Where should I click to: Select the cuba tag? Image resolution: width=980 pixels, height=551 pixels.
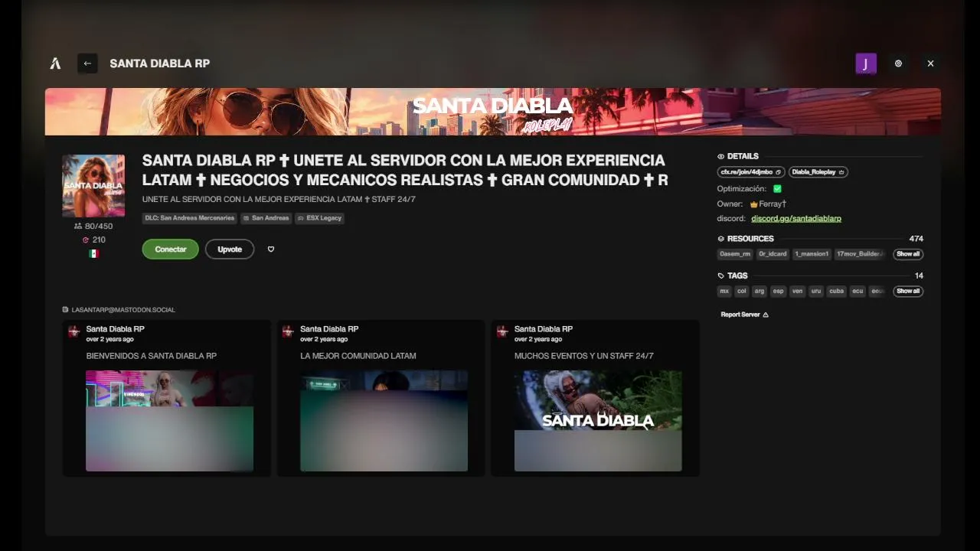click(837, 291)
